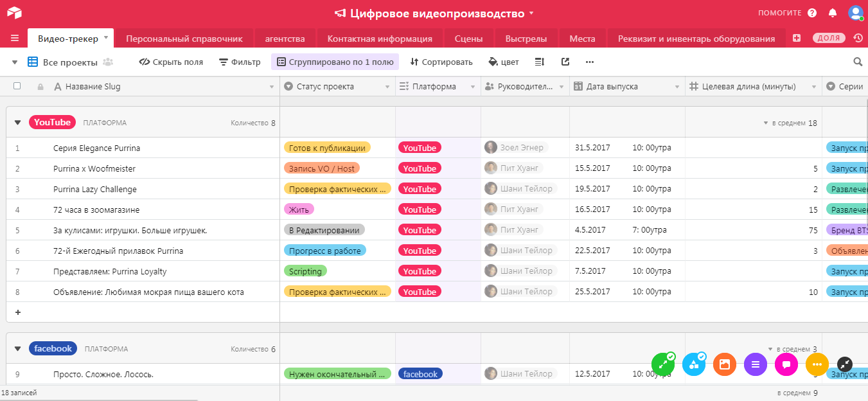Open the share view icon on the toolbar
The image size is (868, 401).
coord(565,62)
